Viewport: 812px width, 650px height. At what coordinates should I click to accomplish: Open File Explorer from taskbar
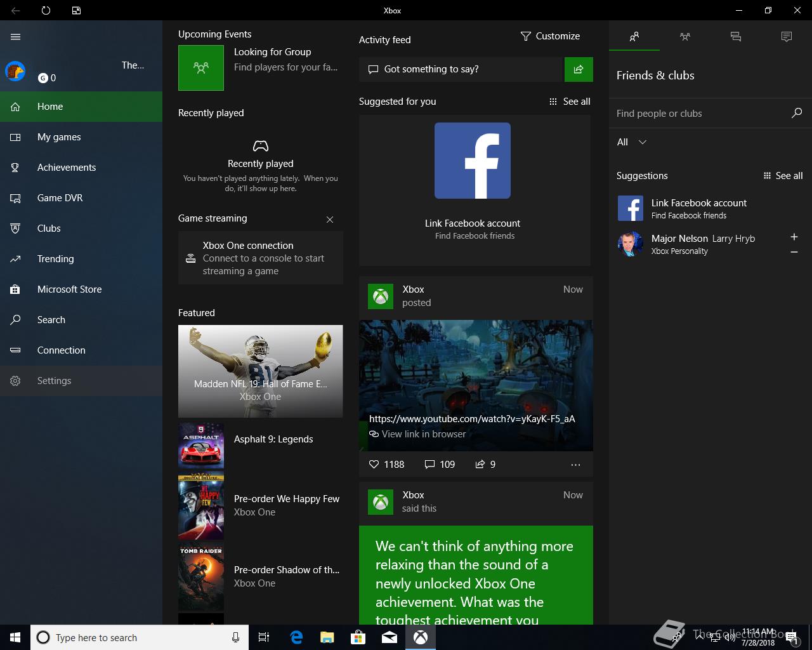click(327, 637)
